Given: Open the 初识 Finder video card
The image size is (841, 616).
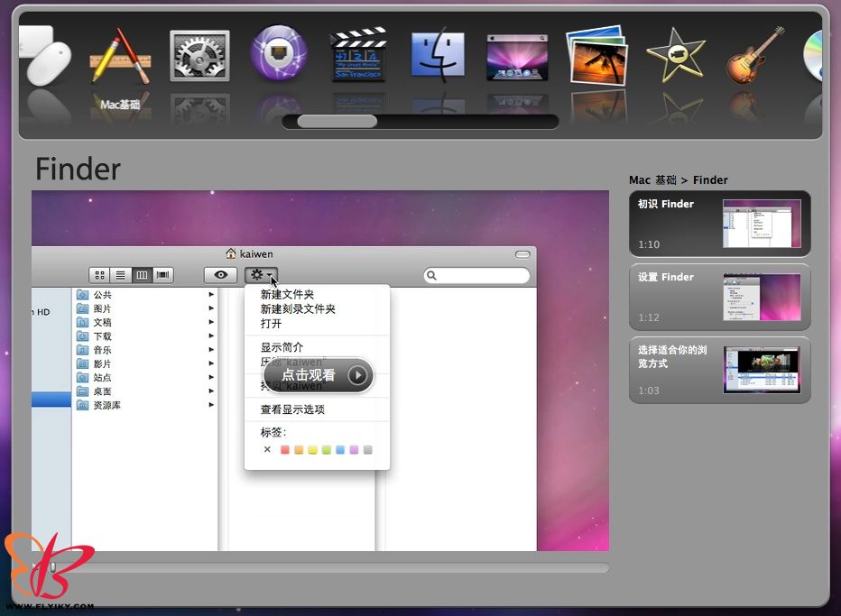Looking at the screenshot, I should [x=720, y=224].
